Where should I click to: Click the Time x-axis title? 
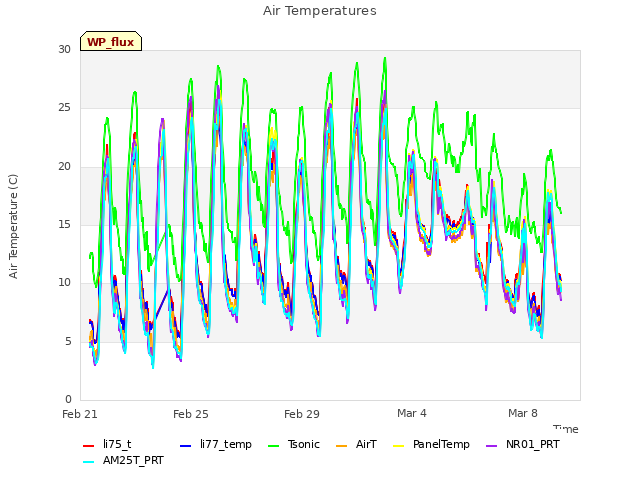click(x=566, y=429)
